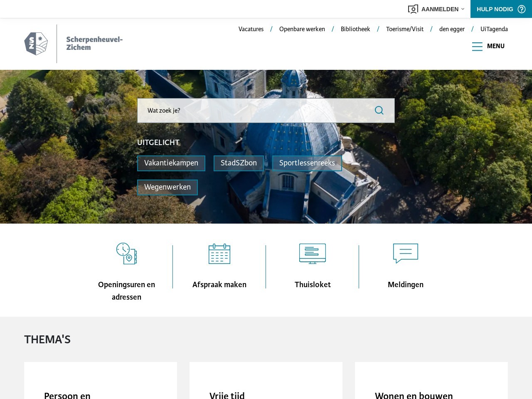Click the Aanmelden user profile icon
The image size is (532, 399).
(413, 9)
